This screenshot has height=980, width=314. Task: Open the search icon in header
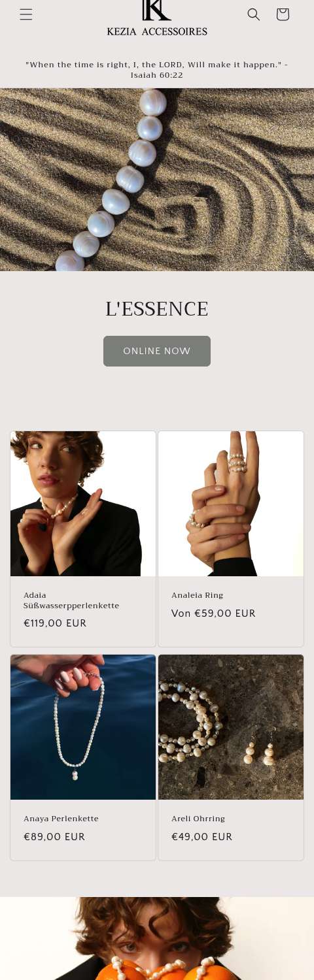tap(254, 14)
